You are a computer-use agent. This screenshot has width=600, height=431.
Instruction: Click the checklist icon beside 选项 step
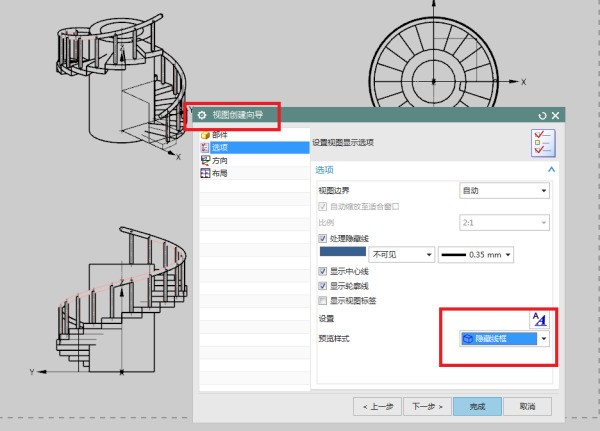click(205, 147)
